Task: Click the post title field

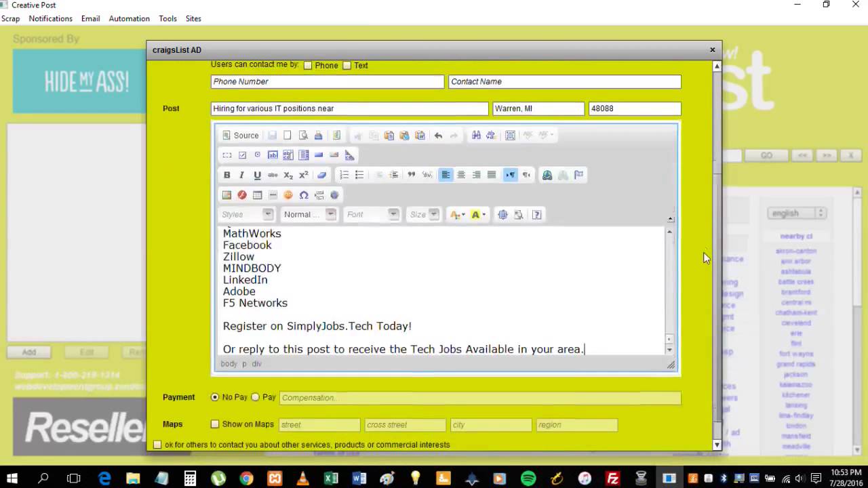Action: (x=349, y=108)
